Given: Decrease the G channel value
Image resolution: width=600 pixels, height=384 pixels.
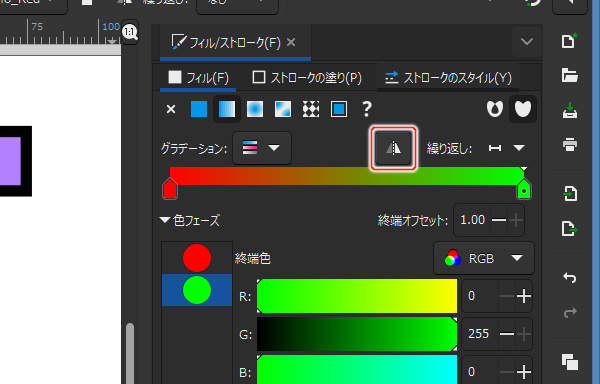Looking at the screenshot, I should (x=507, y=334).
